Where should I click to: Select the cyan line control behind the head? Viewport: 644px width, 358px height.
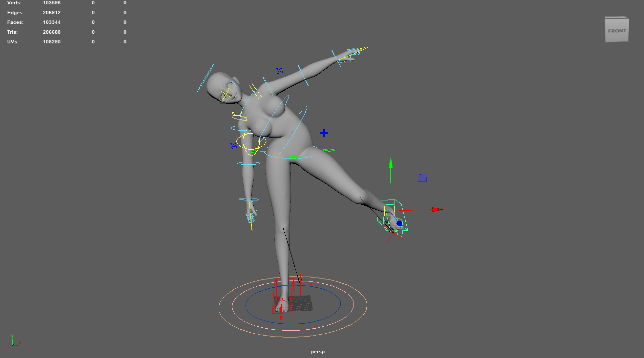click(x=206, y=77)
